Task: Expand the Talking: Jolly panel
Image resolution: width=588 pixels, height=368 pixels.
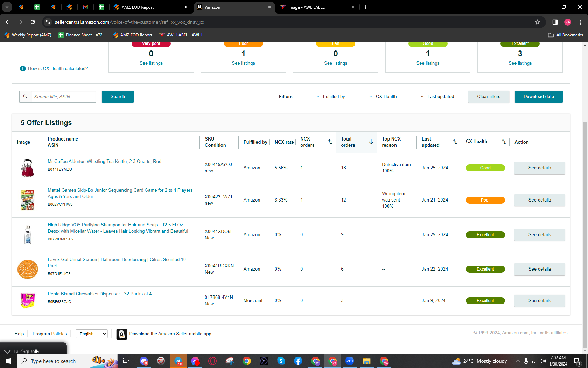Action: coord(7,352)
